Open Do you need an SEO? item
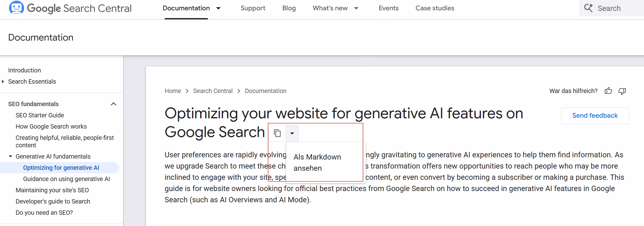The image size is (644, 226). click(44, 213)
